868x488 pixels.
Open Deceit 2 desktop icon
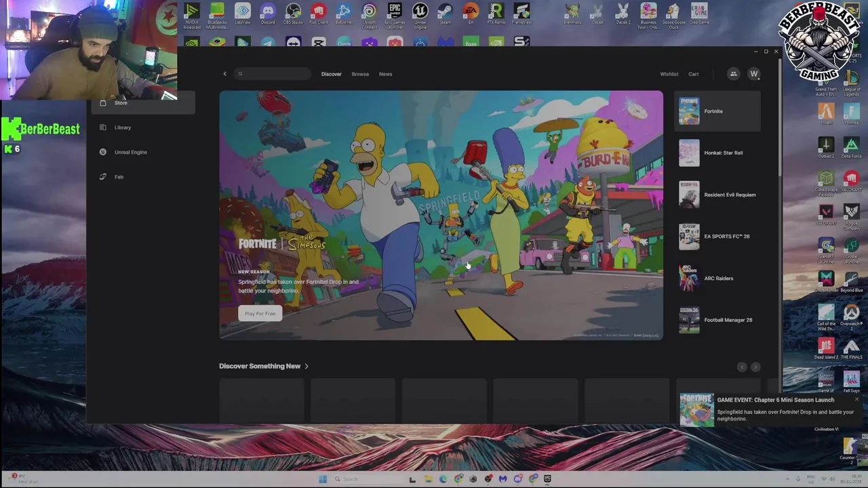623,15
